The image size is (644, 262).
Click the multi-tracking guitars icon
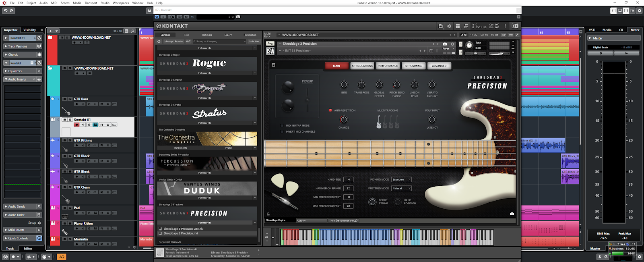(388, 121)
